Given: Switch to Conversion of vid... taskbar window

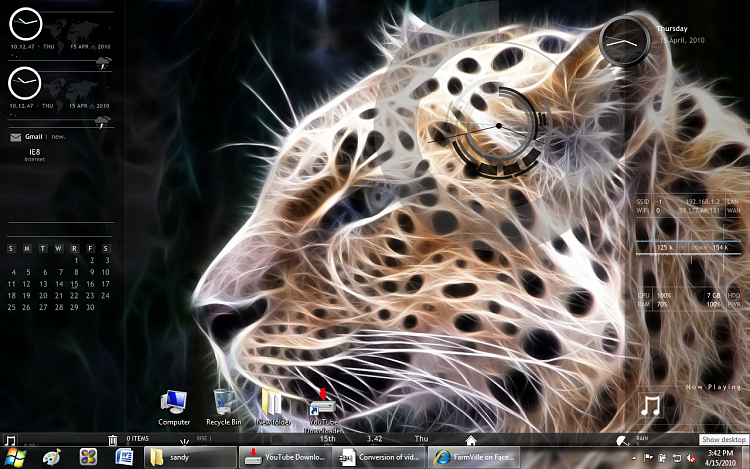Looking at the screenshot, I should pos(379,458).
